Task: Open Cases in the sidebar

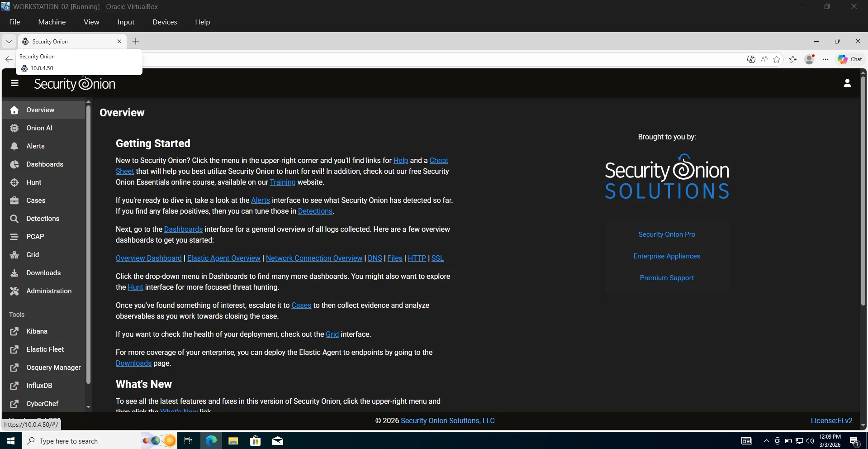Action: click(x=36, y=201)
